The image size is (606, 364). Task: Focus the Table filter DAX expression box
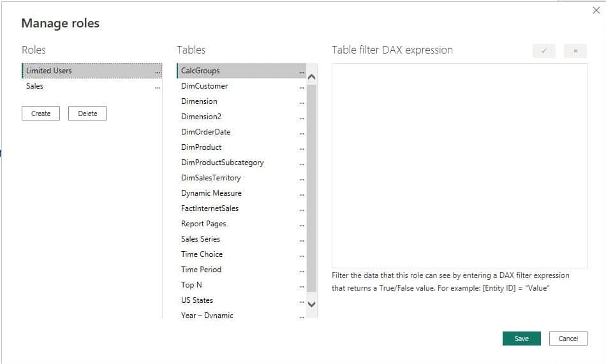click(x=459, y=165)
